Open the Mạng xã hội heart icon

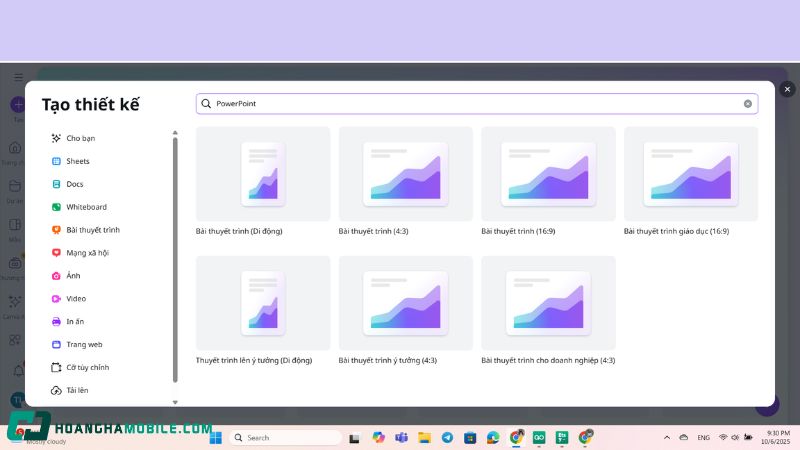[x=56, y=253]
